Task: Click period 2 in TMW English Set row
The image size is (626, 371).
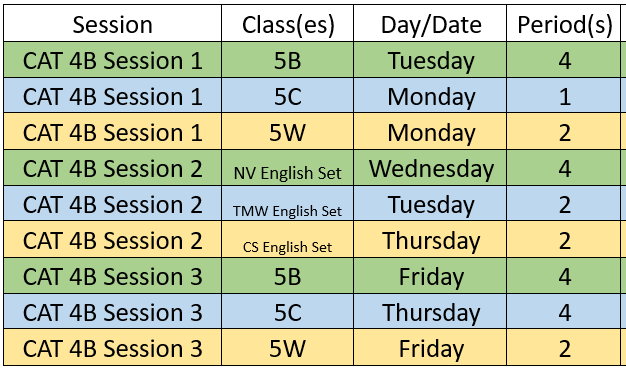Action: pos(563,203)
